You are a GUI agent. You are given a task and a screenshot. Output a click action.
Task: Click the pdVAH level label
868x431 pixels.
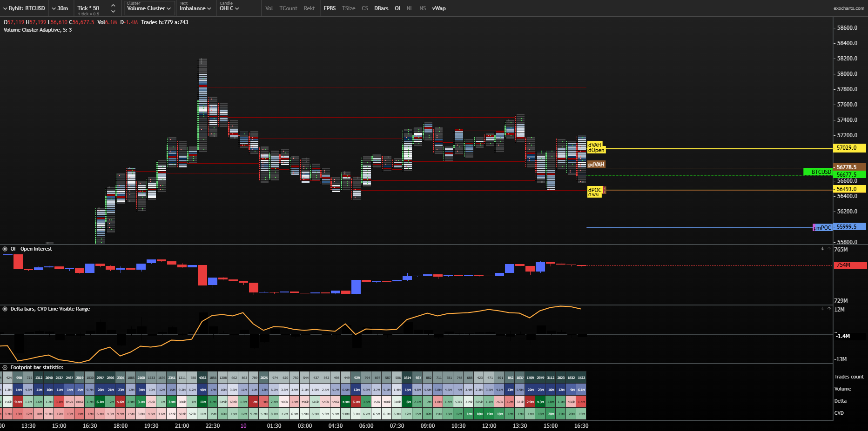(596, 165)
